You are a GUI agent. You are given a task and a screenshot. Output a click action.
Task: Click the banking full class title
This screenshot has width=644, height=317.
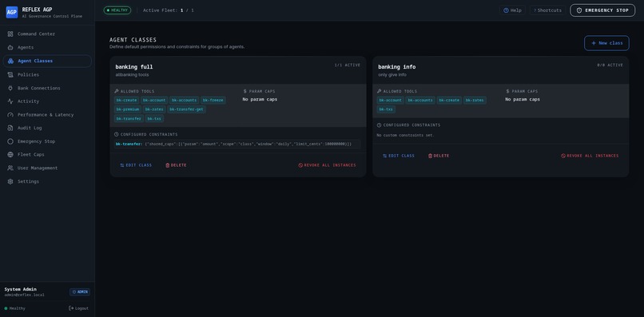coord(134,67)
